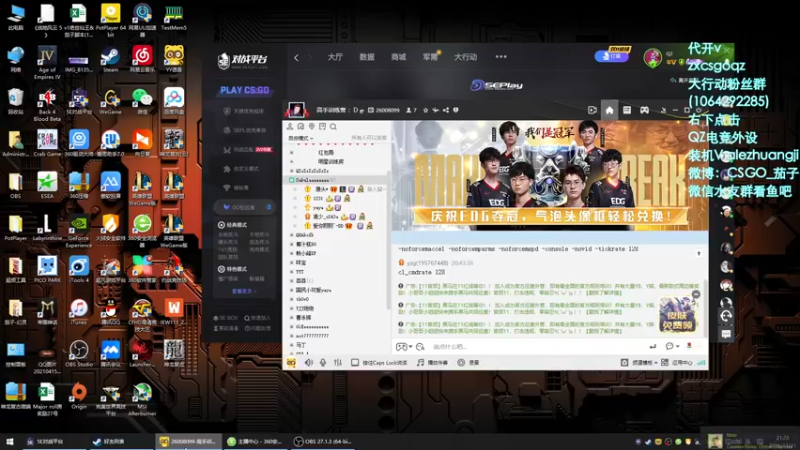
Task: Favorite the room with the star icon
Action: pyautogui.click(x=426, y=110)
